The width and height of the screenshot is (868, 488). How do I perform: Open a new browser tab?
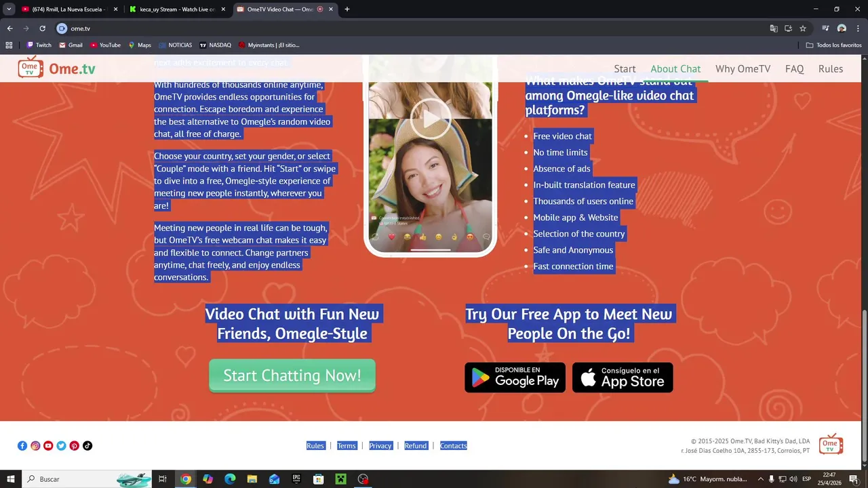[347, 9]
